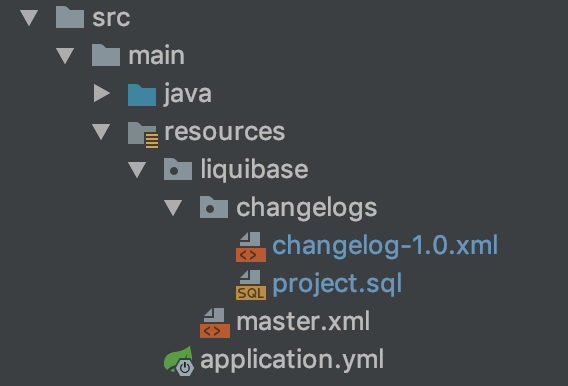Click the liquibase package folder icon

click(x=178, y=169)
